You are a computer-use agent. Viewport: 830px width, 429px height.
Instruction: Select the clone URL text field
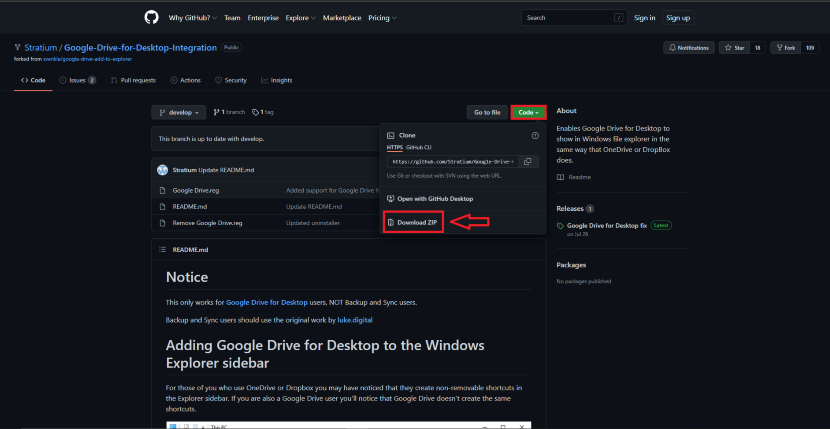453,162
